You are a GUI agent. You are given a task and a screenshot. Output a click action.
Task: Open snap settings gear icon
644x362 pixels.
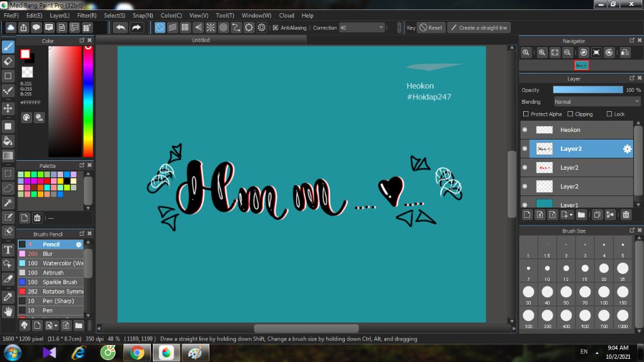click(262, 28)
